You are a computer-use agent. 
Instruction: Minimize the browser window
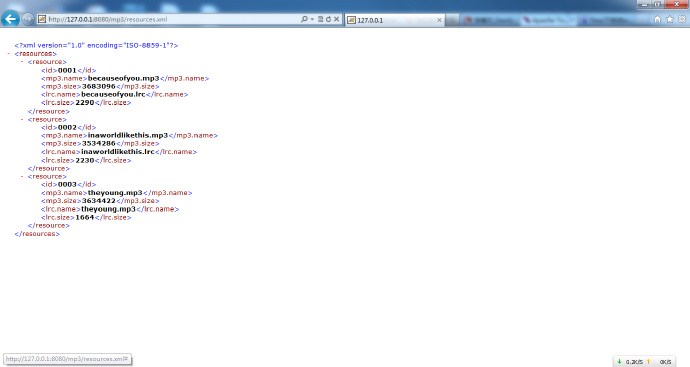click(645, 4)
